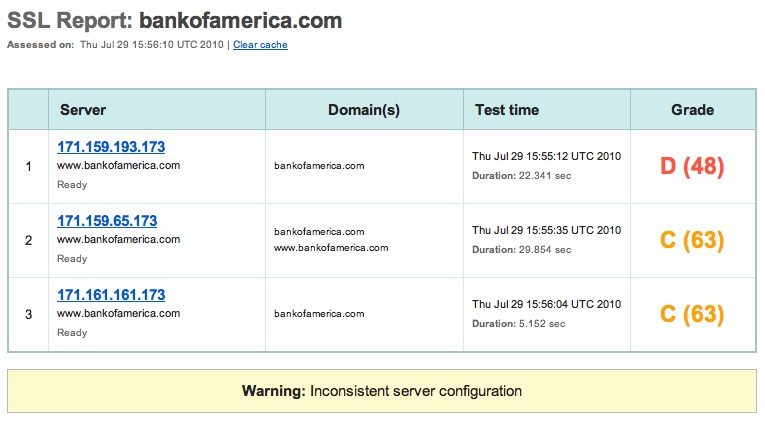765x423 pixels.
Task: Click C (63) grade for 171.161.161.173
Action: (x=692, y=314)
